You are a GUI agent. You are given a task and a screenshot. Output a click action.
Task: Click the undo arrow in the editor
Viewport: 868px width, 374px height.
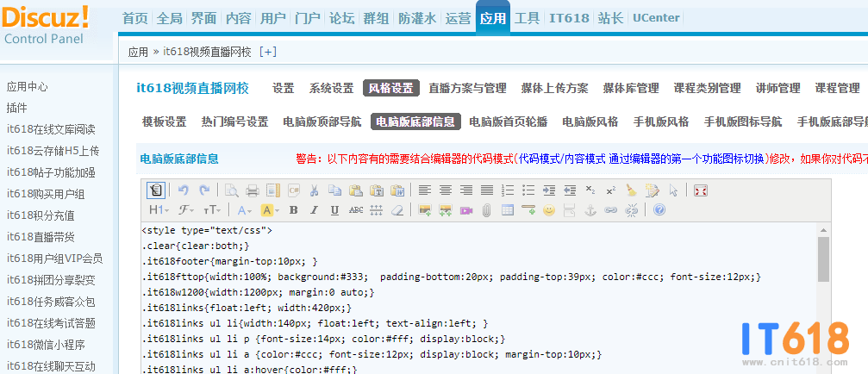[183, 190]
